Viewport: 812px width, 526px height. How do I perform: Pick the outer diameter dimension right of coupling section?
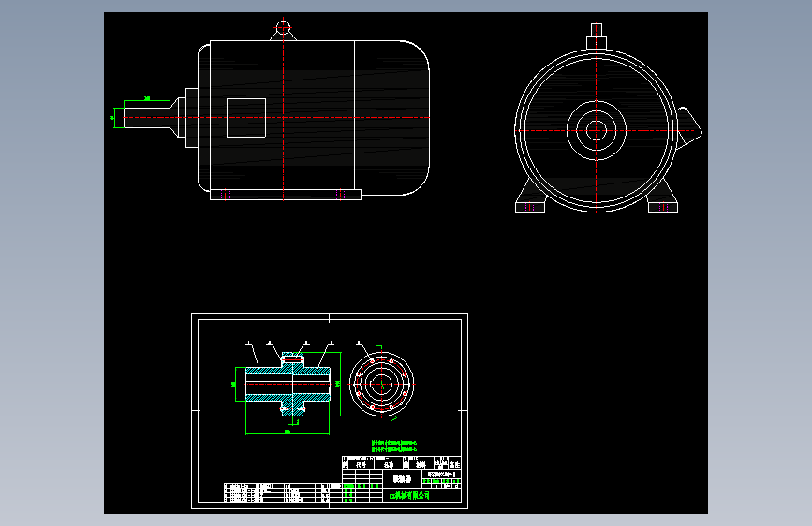(x=338, y=384)
